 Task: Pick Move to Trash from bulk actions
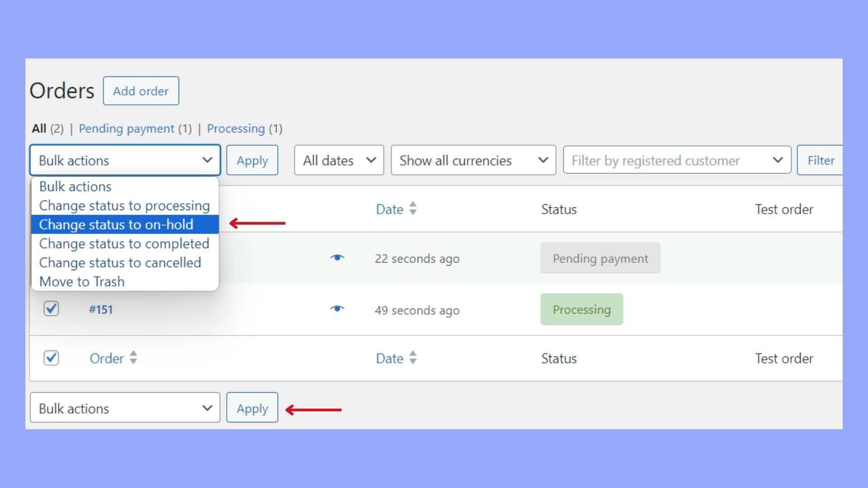[x=82, y=282]
